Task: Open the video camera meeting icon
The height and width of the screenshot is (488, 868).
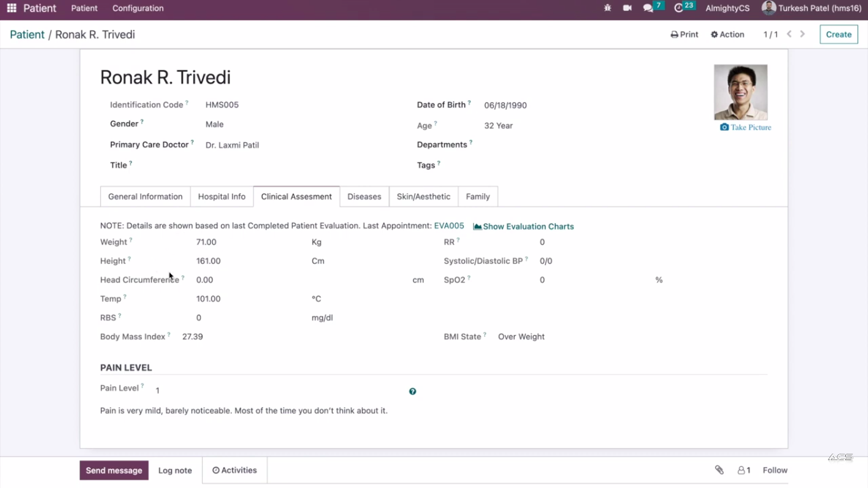Action: click(x=627, y=8)
